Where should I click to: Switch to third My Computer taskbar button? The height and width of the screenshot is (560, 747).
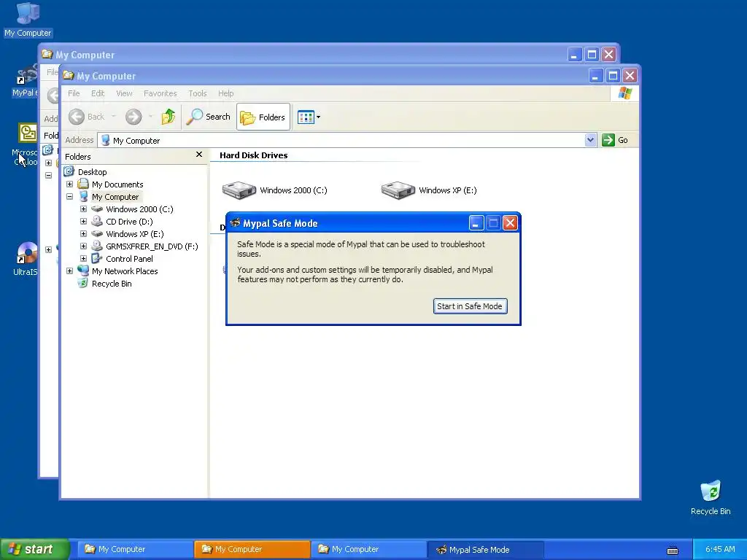point(368,549)
